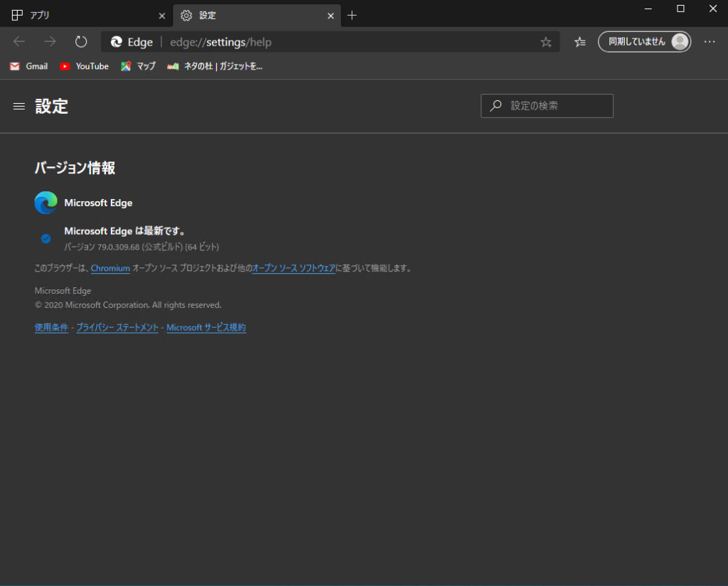The image size is (728, 586).
Task: Add this page to favorites star
Action: [x=546, y=42]
